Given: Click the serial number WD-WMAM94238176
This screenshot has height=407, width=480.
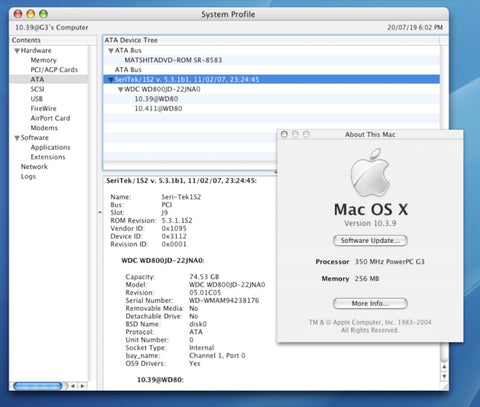Looking at the screenshot, I should pos(224,300).
